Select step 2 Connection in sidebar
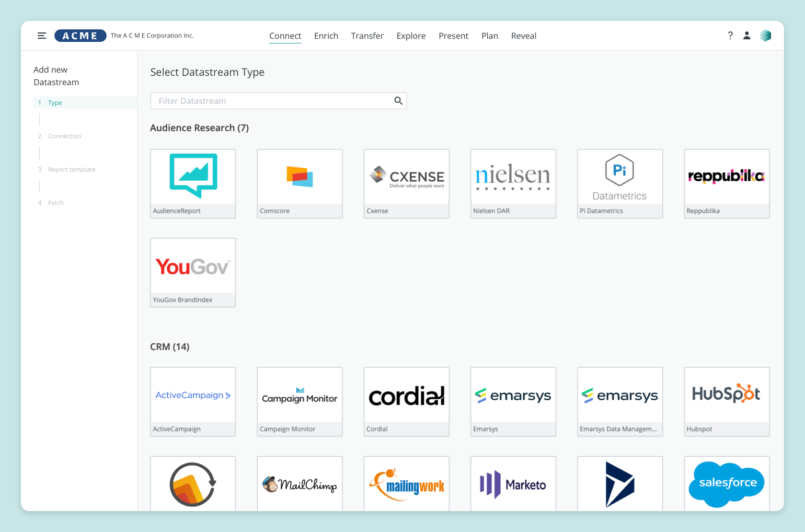 (x=60, y=136)
